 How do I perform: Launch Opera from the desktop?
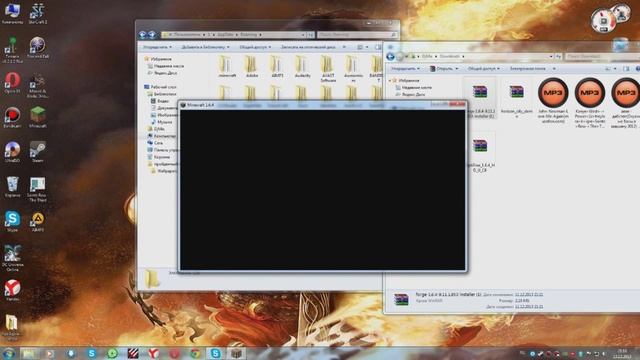click(x=12, y=82)
